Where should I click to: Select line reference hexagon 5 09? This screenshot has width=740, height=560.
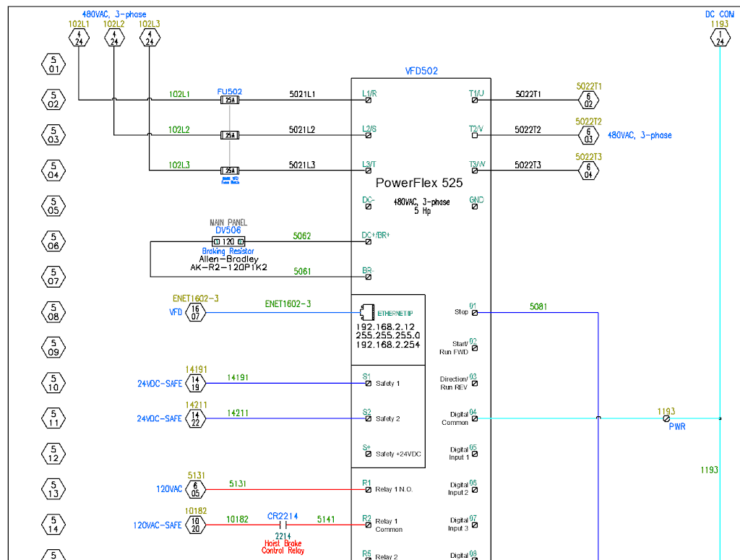click(x=53, y=348)
